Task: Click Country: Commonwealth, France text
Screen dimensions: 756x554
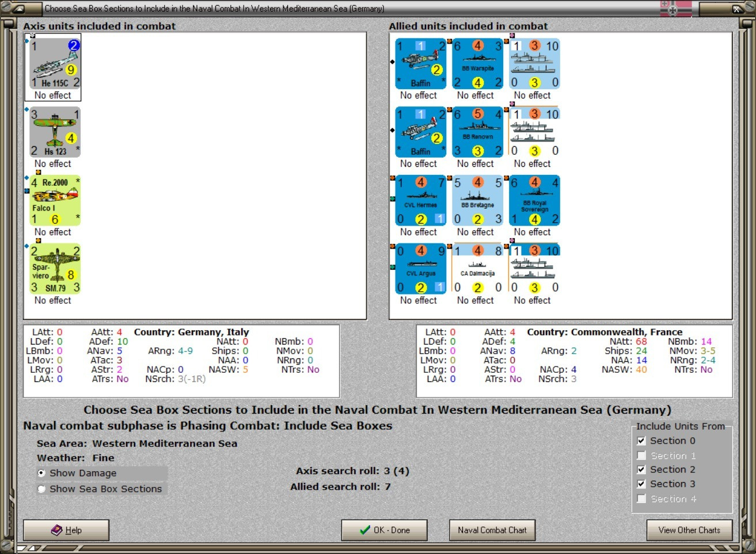Action: [605, 332]
